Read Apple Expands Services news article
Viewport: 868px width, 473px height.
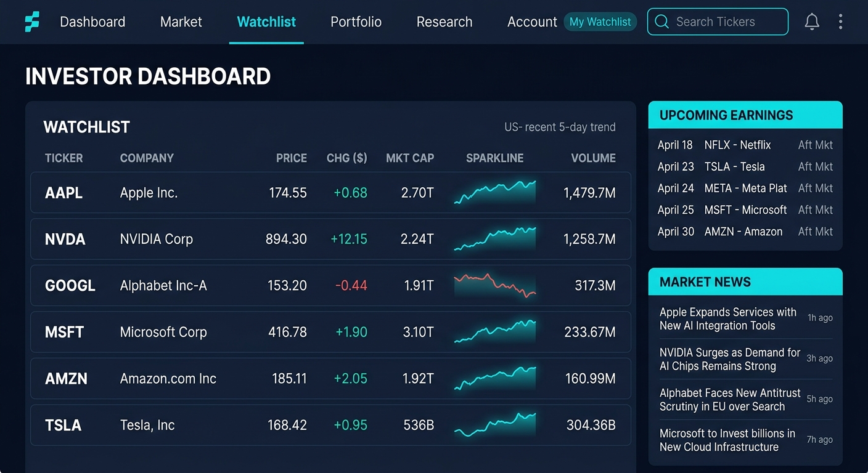(746, 319)
